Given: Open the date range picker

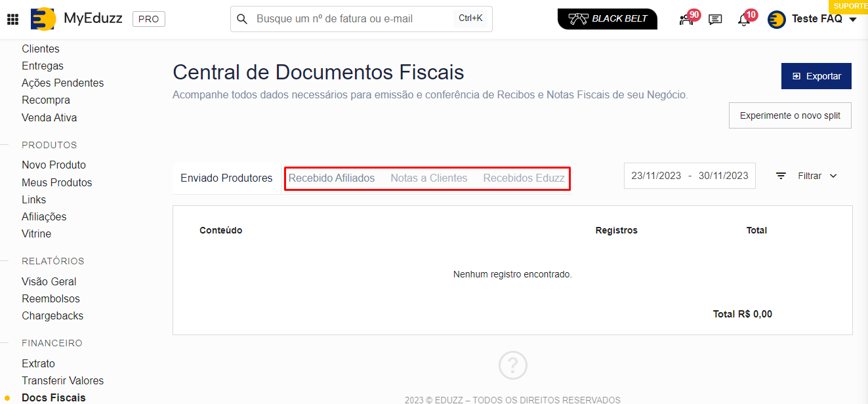Looking at the screenshot, I should pos(689,176).
